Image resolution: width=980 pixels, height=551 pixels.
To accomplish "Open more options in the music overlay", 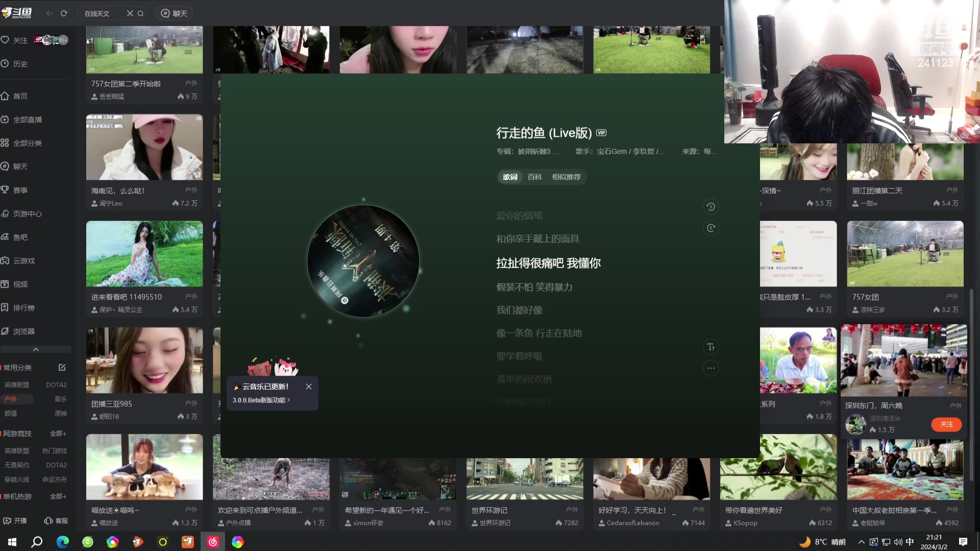I will click(710, 368).
